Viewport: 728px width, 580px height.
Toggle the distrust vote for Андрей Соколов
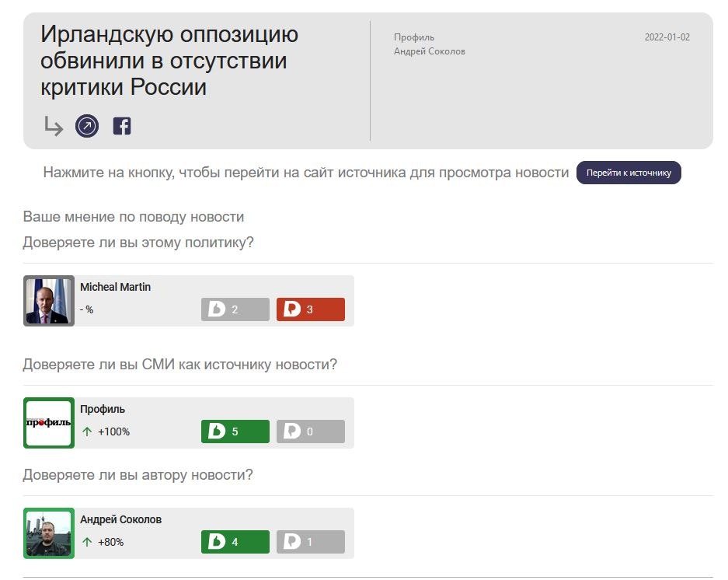click(x=310, y=542)
